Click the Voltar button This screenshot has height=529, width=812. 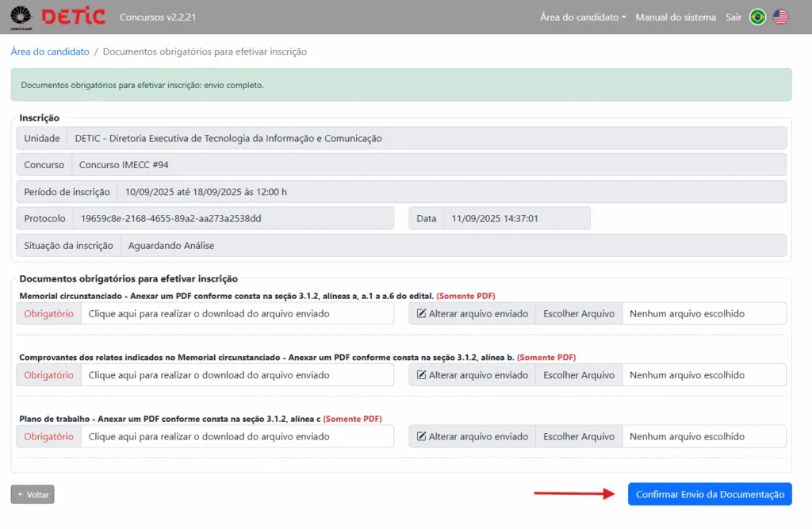33,494
